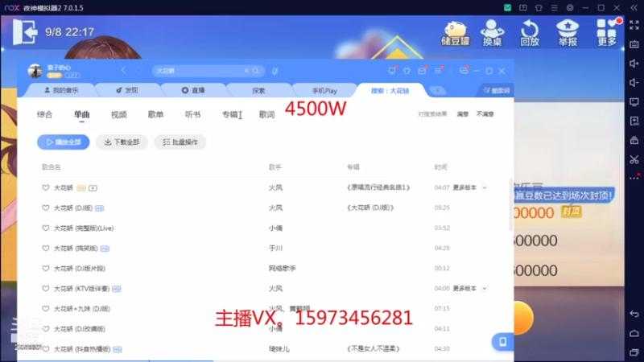Click the search magnifier in music player

(255, 71)
